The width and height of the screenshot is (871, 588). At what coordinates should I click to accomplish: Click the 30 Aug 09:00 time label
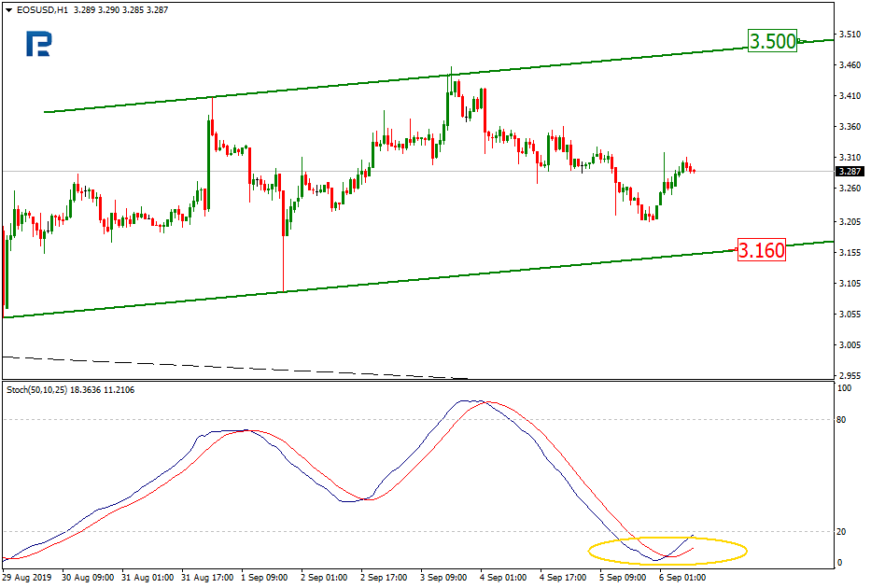[x=88, y=578]
